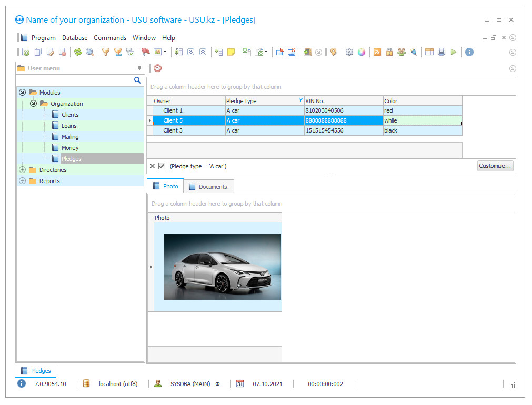This screenshot has width=532, height=405.
Task: Select Clients in the tree
Action: [x=70, y=115]
